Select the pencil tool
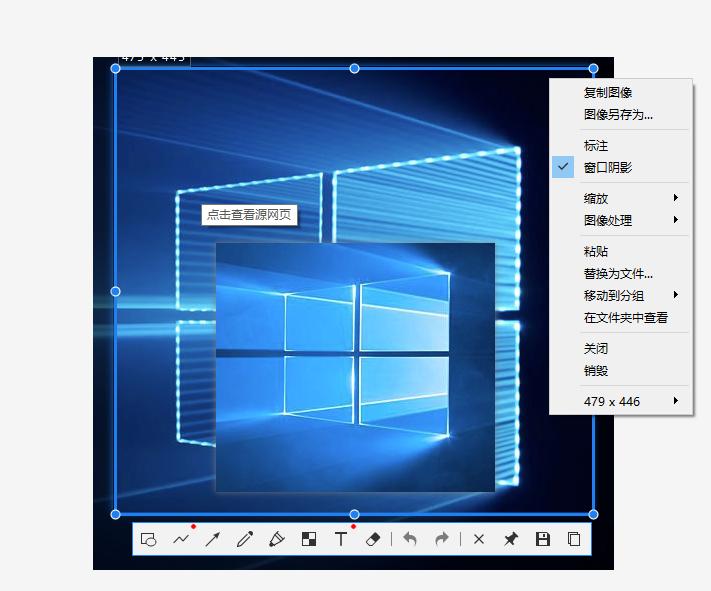The width and height of the screenshot is (711, 591). click(245, 539)
